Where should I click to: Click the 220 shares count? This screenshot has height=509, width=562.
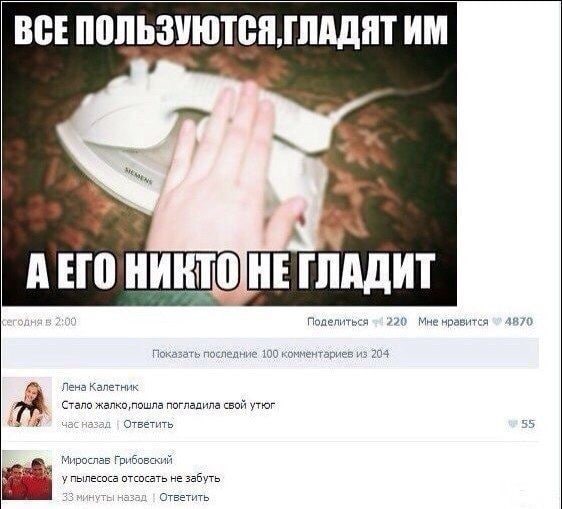click(x=396, y=322)
